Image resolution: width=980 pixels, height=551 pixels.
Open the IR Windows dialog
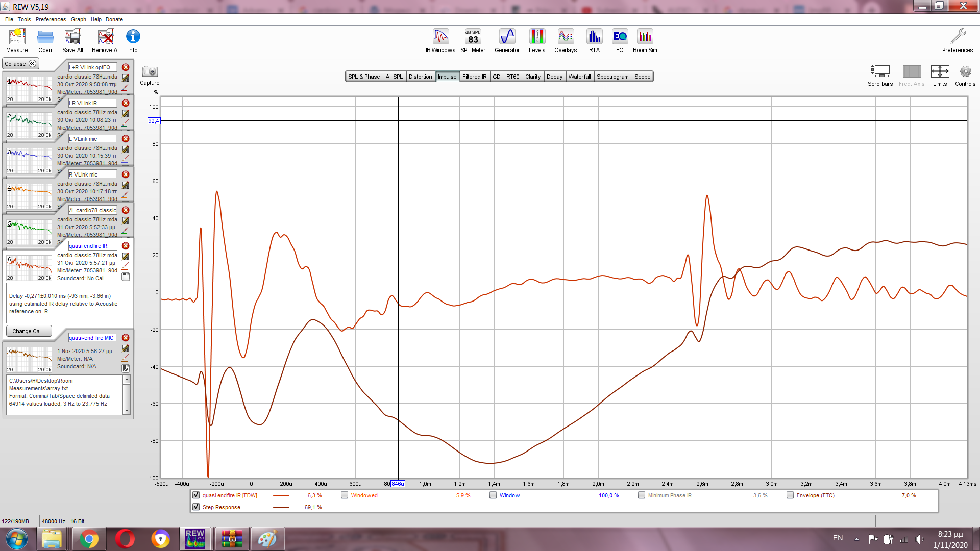coord(440,40)
